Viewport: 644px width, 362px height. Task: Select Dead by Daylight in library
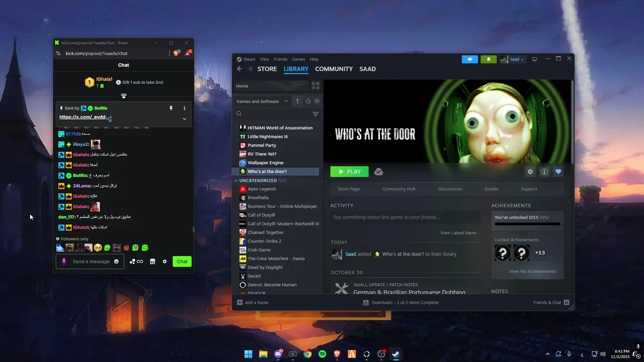pos(265,267)
